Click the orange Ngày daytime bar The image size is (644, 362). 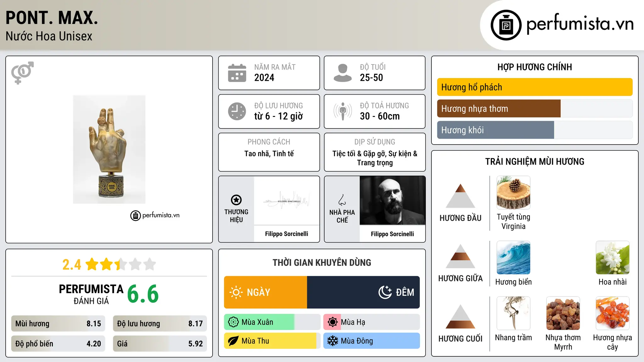265,292
